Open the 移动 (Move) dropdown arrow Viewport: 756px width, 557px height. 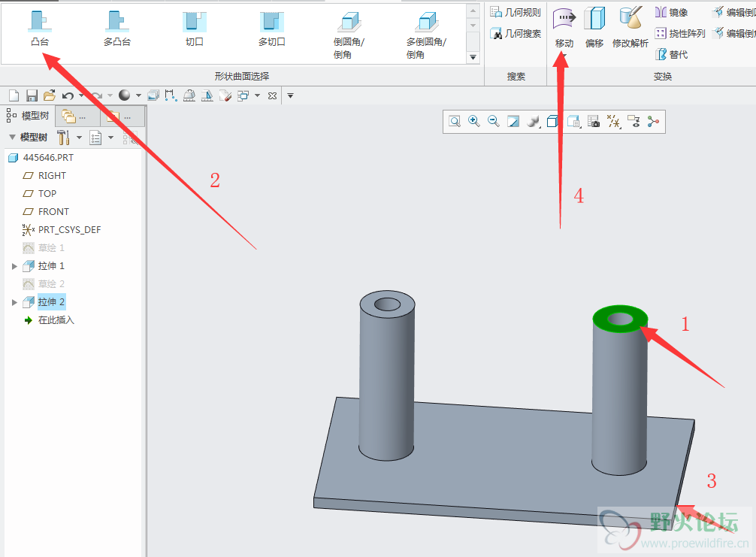(564, 54)
